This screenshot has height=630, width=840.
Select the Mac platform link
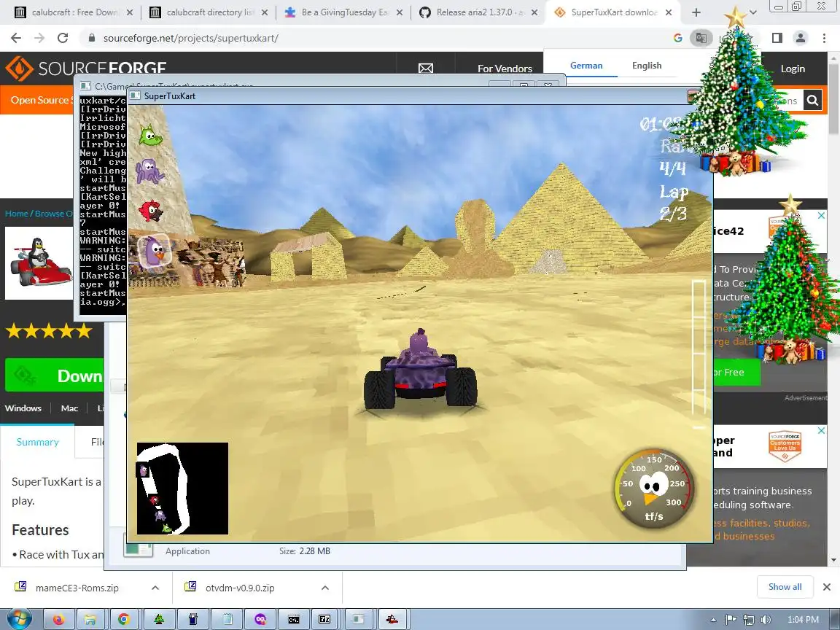[x=70, y=408]
